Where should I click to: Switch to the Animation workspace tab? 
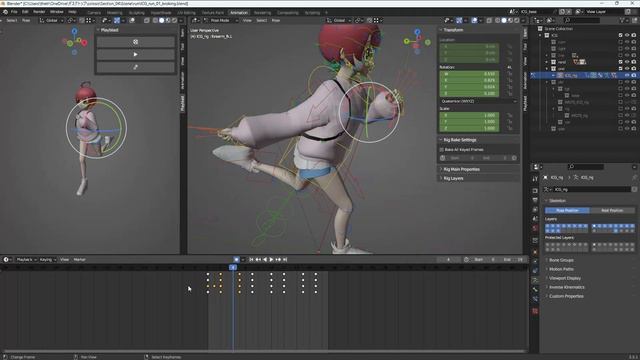point(239,13)
